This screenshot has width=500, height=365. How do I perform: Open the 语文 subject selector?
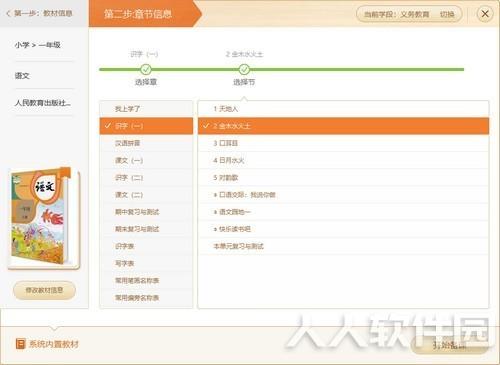[x=43, y=76]
